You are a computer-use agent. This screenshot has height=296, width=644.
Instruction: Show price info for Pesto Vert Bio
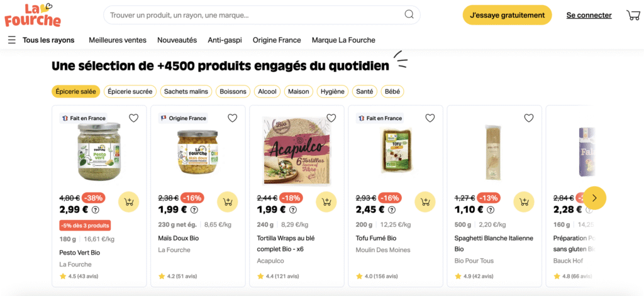click(96, 210)
